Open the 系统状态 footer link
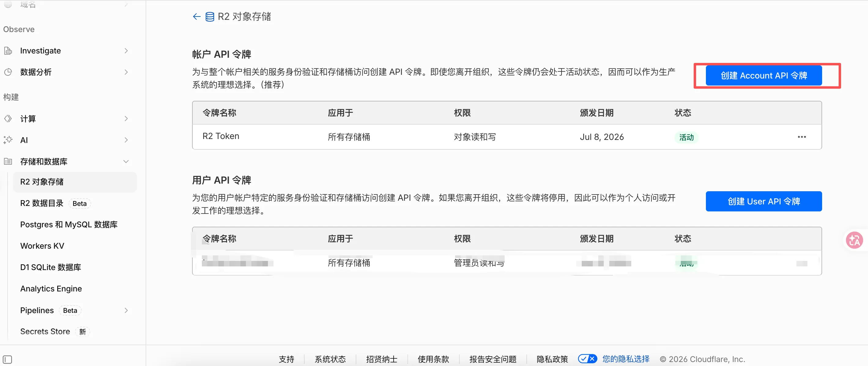Screen dimensions: 868x366 [x=330, y=359]
